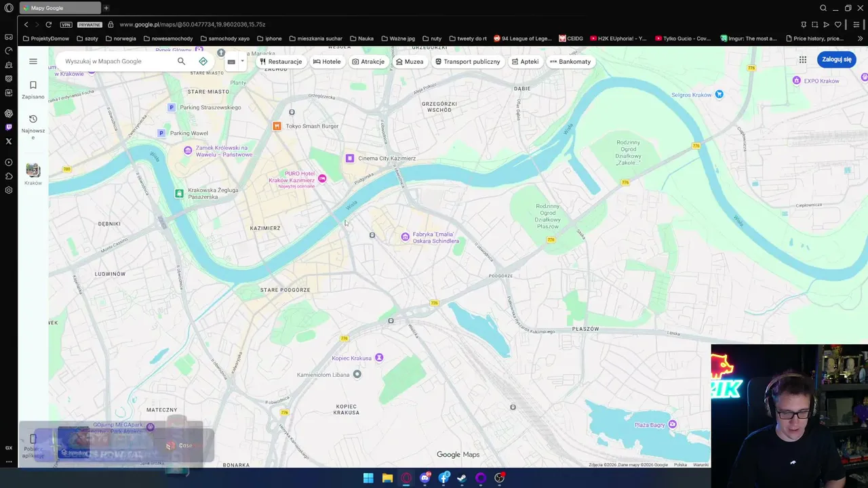Open the Google apps grid
This screenshot has width=868, height=488.
pos(802,60)
